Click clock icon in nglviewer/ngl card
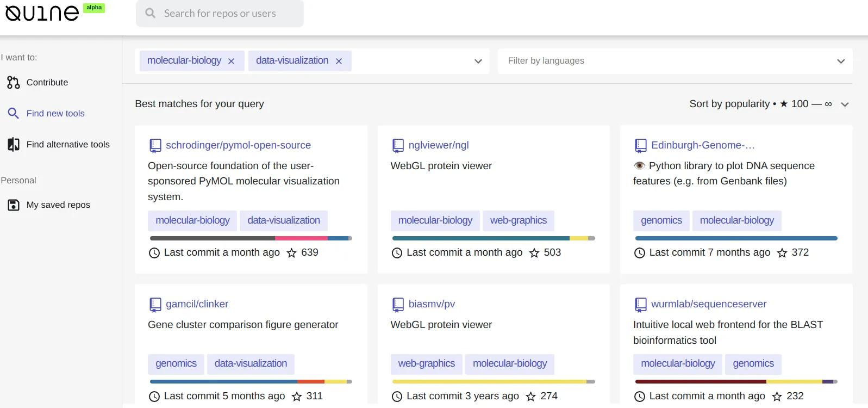The width and height of the screenshot is (868, 408). click(397, 253)
